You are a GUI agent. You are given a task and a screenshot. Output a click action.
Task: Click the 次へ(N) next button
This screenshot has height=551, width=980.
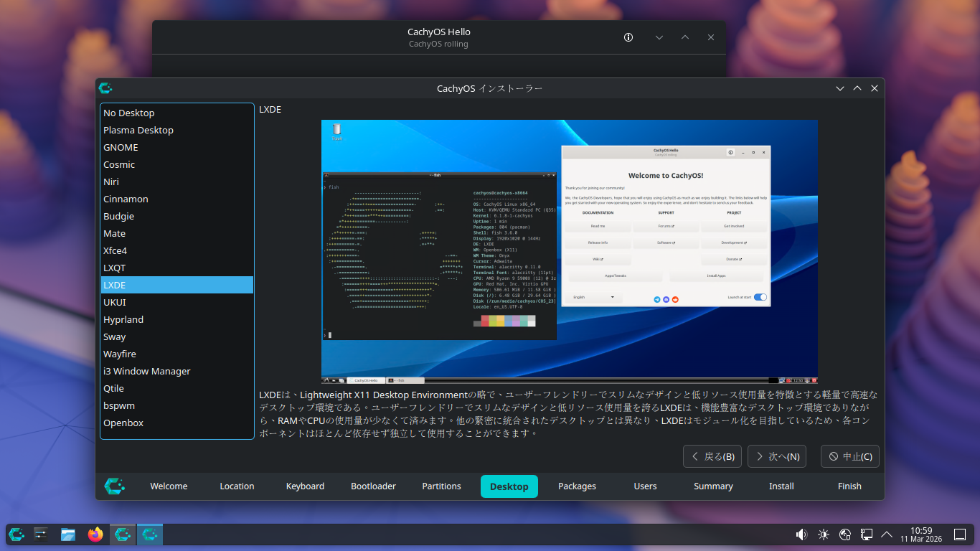coord(777,456)
